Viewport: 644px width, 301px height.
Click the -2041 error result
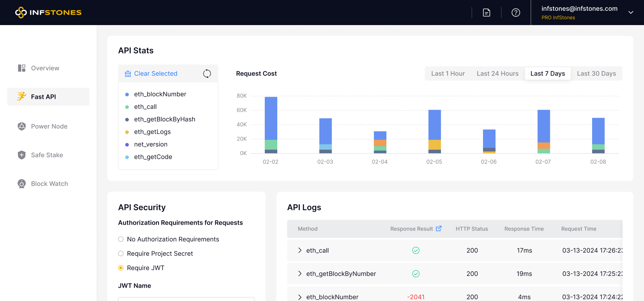tap(416, 297)
